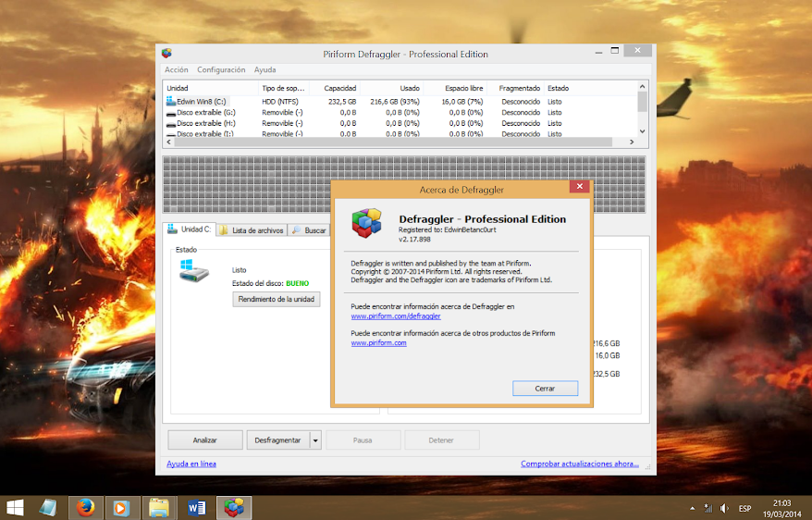812x520 pixels.
Task: Open Microsoft Word from the taskbar
Action: pyautogui.click(x=196, y=508)
